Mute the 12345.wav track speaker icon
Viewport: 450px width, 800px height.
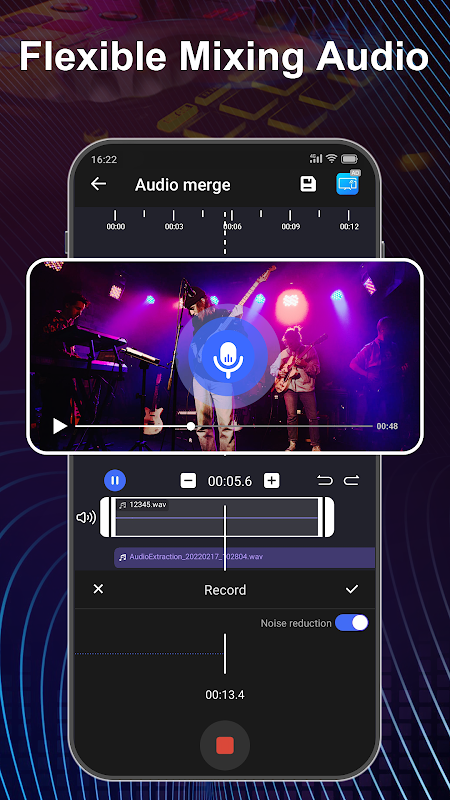(86, 517)
